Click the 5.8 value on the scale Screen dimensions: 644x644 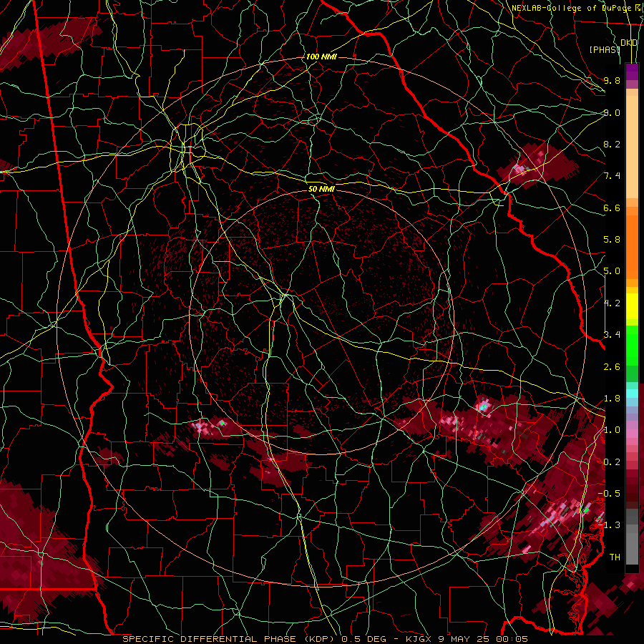[612, 240]
